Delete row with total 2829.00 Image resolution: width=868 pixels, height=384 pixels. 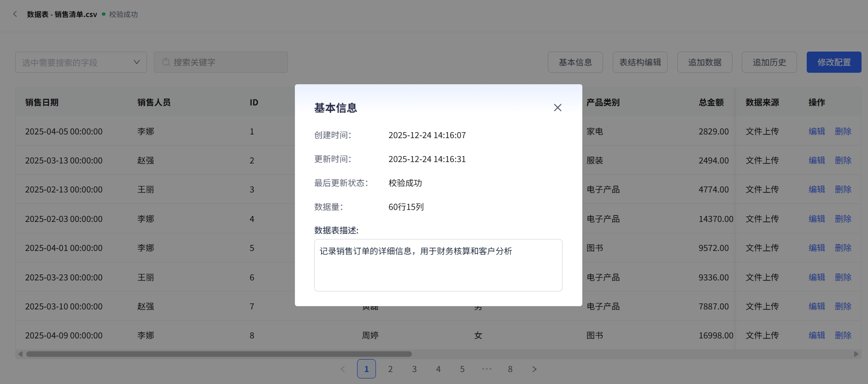click(x=843, y=131)
